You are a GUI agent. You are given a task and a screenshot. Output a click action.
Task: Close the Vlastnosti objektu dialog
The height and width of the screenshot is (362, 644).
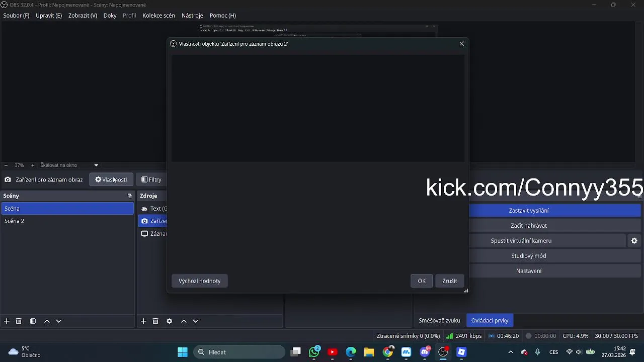pyautogui.click(x=462, y=44)
